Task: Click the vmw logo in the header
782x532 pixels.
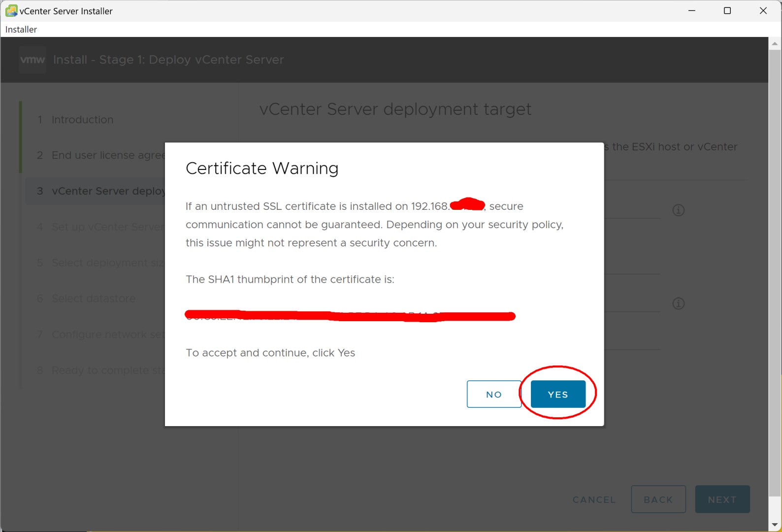Action: point(33,60)
